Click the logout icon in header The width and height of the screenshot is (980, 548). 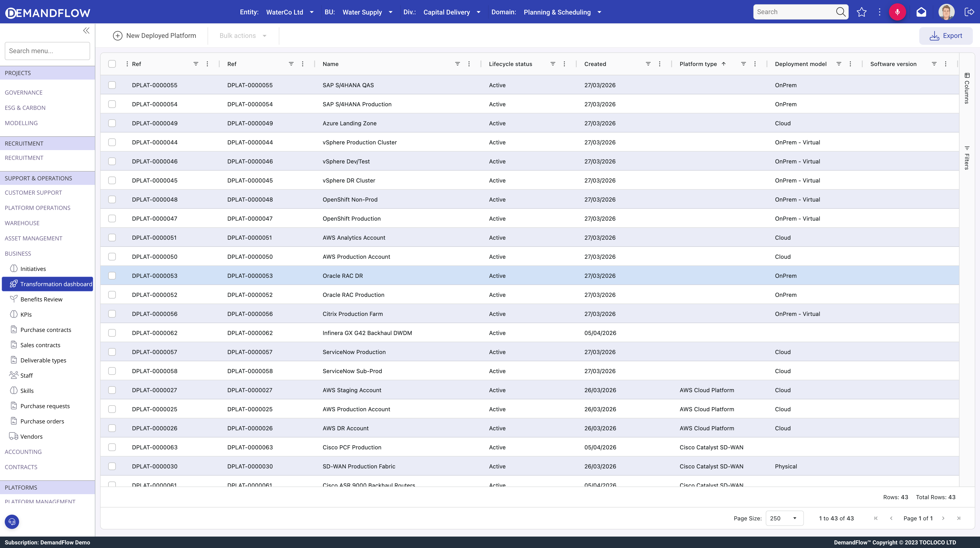(969, 12)
